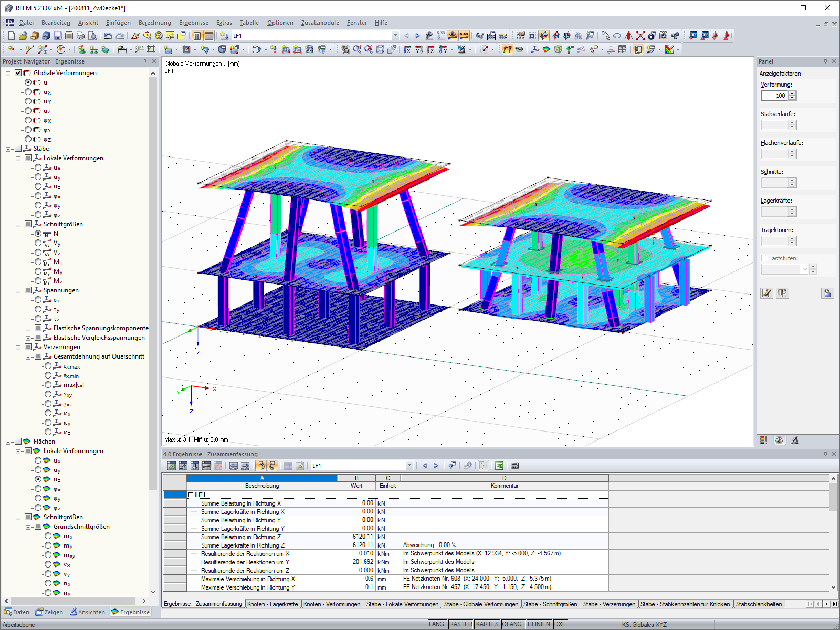Expand Elastische Vergleichsspannungen tree node

[28, 338]
